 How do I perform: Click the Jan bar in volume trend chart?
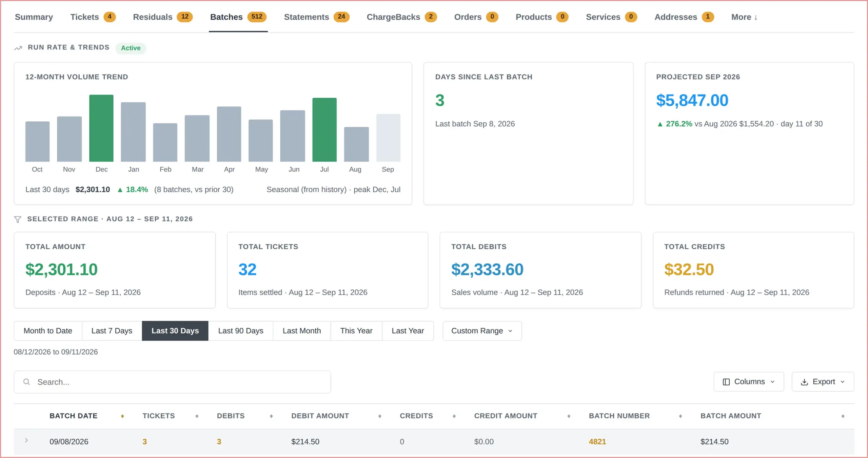133,132
